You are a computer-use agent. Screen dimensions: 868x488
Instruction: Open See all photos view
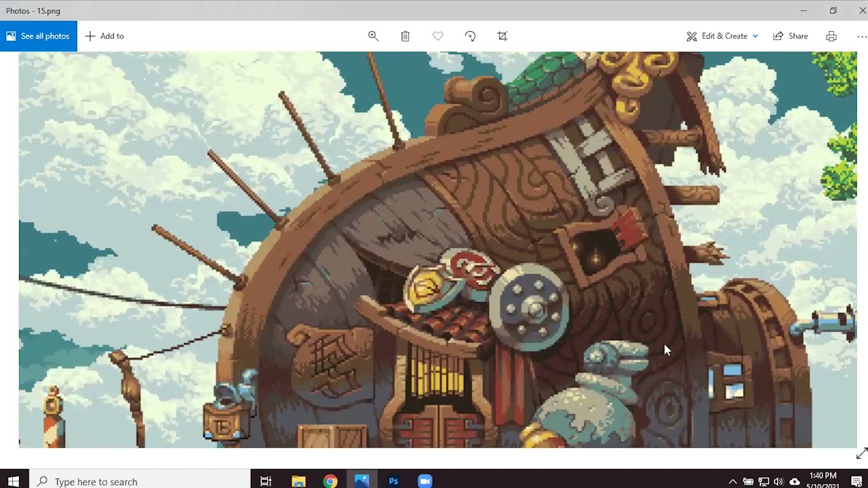click(39, 36)
